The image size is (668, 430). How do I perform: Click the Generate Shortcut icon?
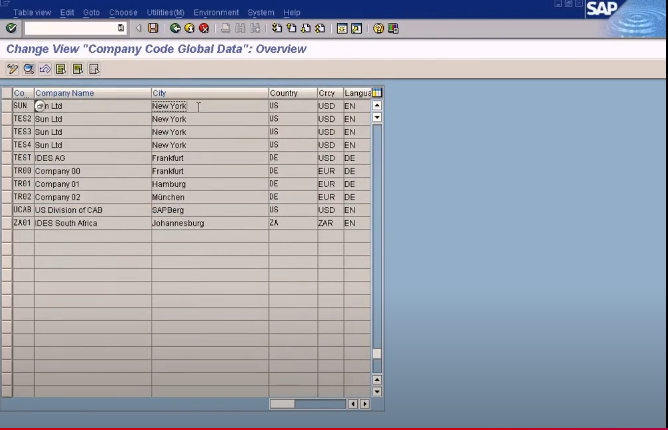click(357, 29)
